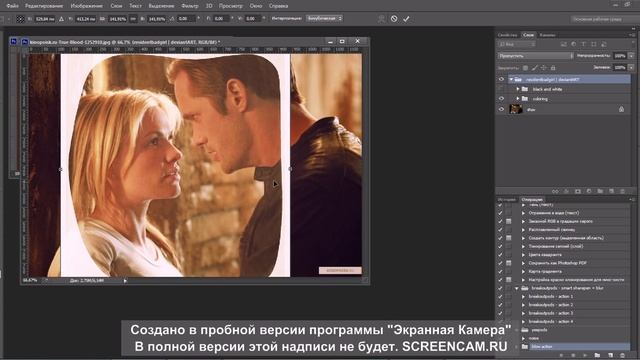Image resolution: width=640 pixels, height=360 pixels.
Task: Click the reference point location icon
Action: coord(20,19)
